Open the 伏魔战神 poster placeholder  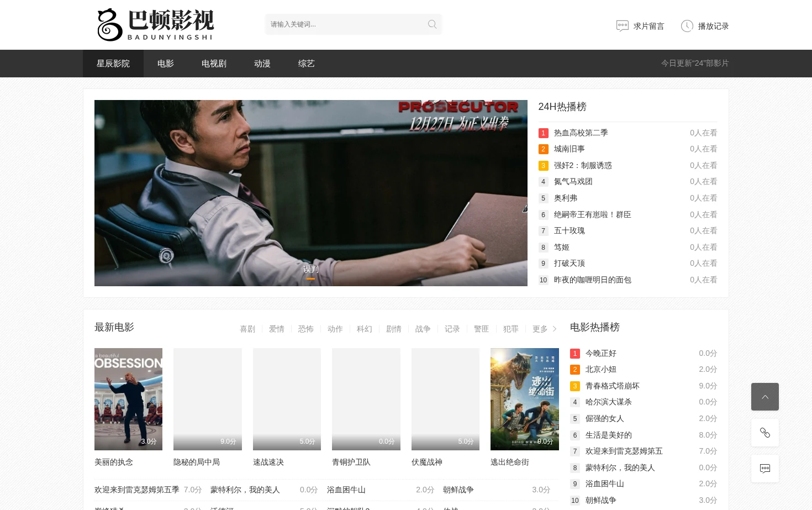pos(445,399)
